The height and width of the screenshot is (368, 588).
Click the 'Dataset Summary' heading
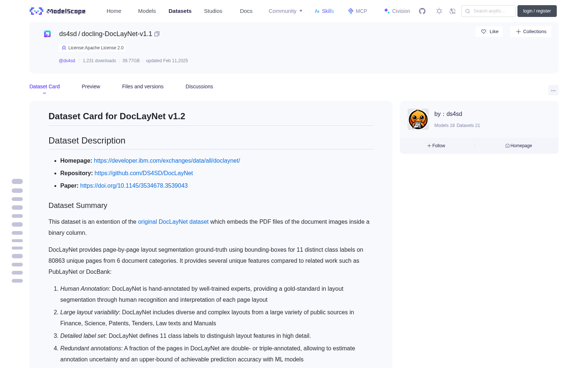pos(78,206)
